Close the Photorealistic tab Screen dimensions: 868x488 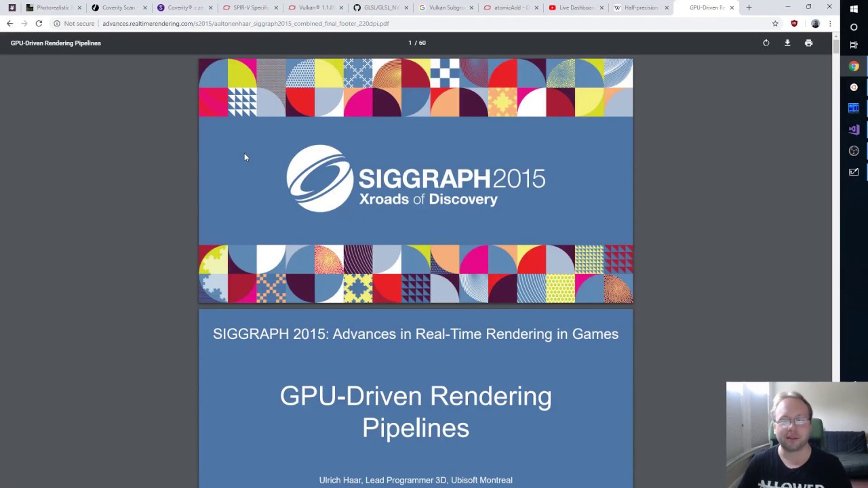(x=79, y=7)
